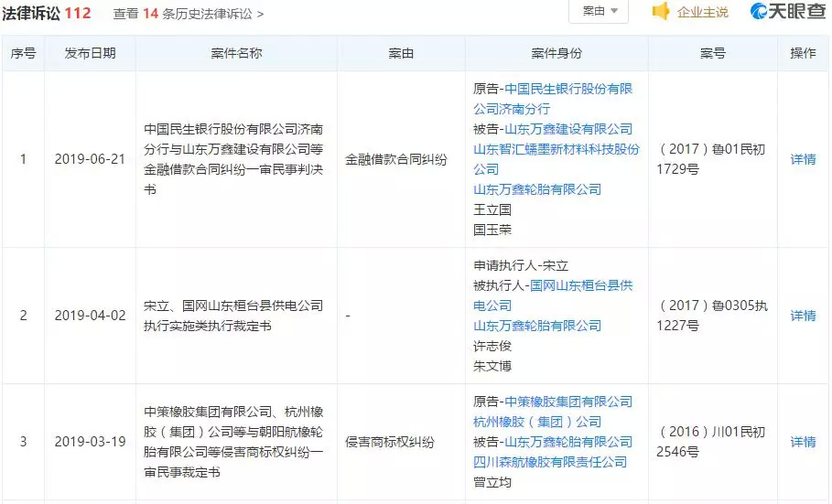Viewport: 832px width, 504px height.
Task: Open 杭州橡胶（集团）公司 link
Action: coord(537,422)
